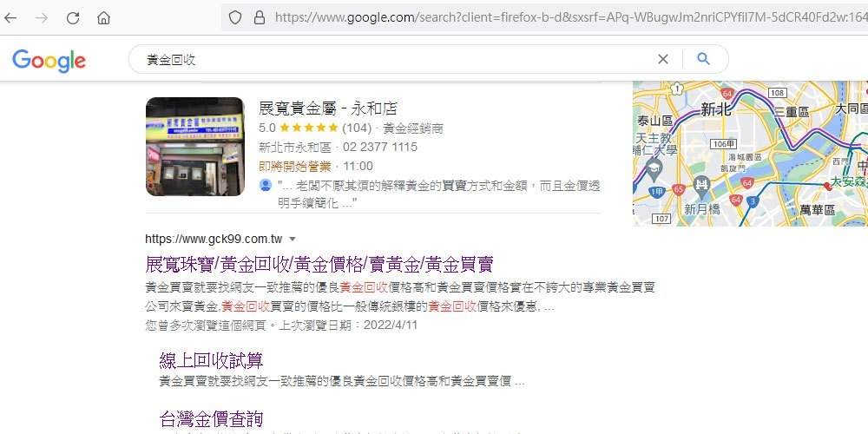Clear search text with the X icon

pyautogui.click(x=662, y=59)
